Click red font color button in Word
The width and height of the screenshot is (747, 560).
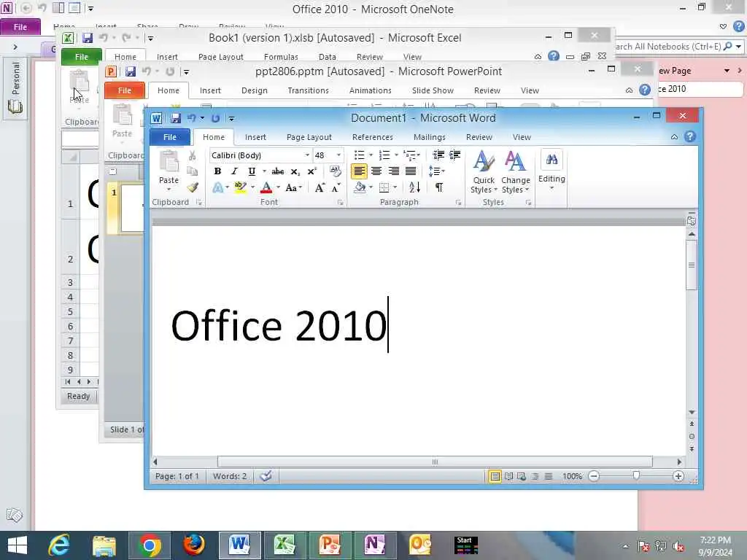click(266, 187)
